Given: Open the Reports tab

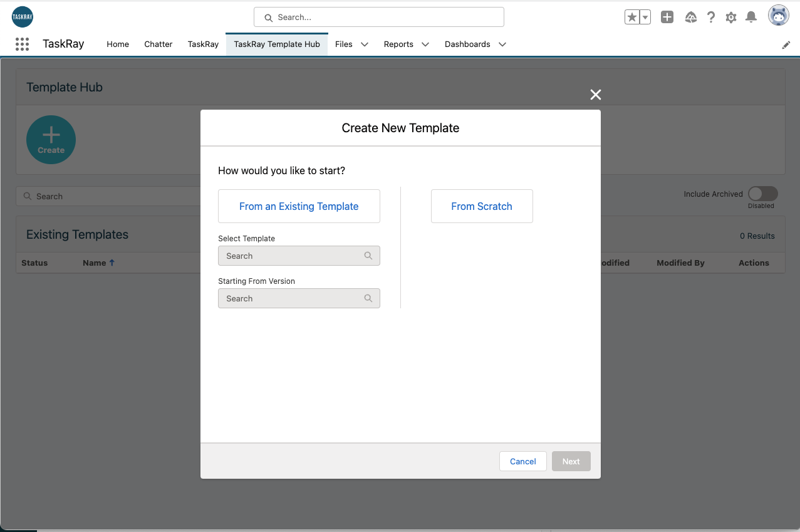Looking at the screenshot, I should point(398,44).
